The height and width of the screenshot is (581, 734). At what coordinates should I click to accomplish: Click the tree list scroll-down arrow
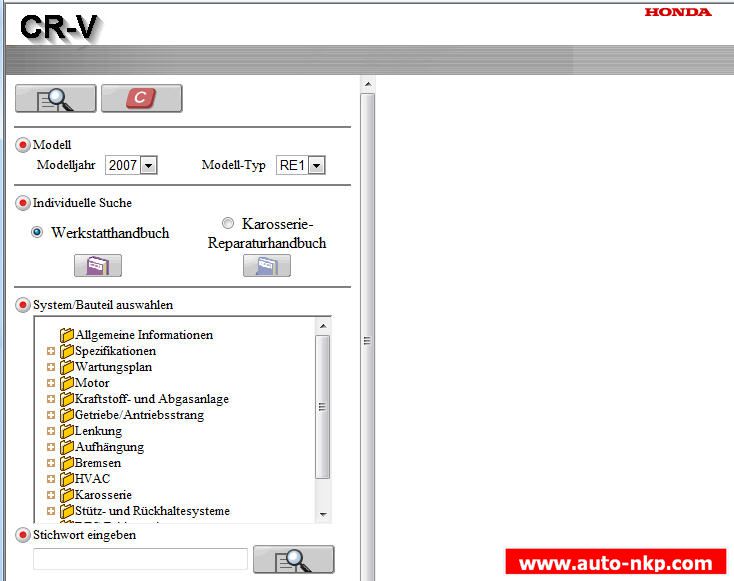point(323,515)
